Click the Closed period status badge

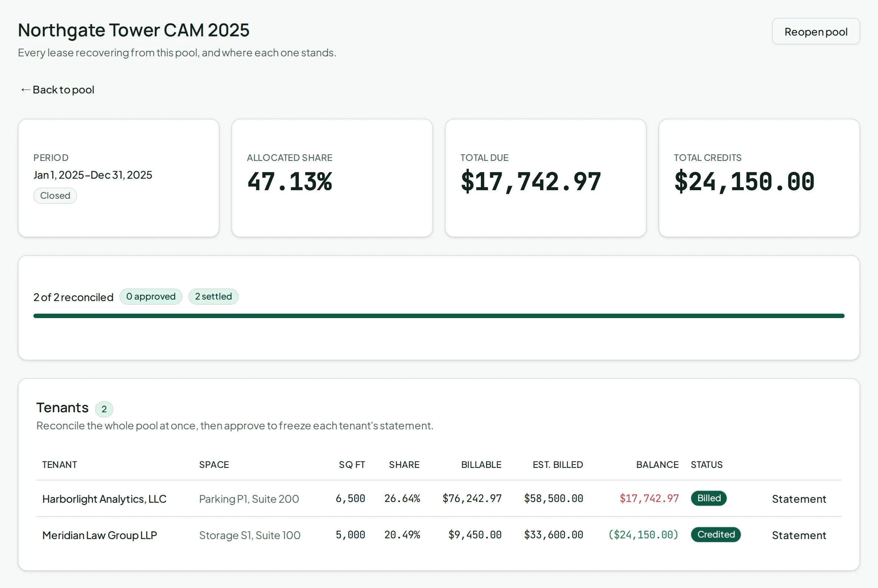coord(55,196)
